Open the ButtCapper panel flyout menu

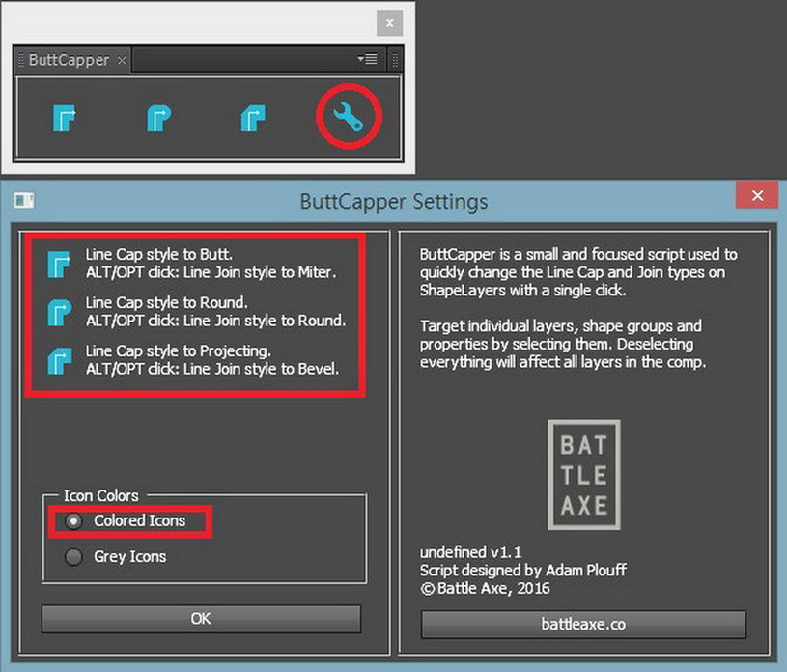[367, 59]
